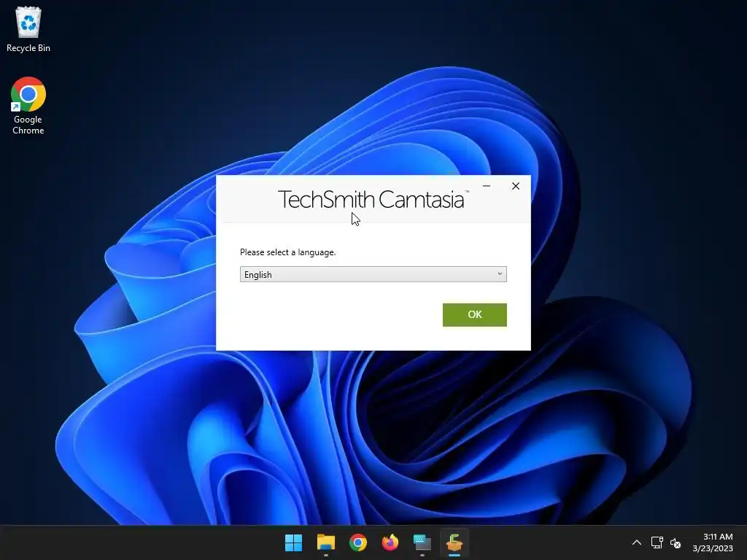The width and height of the screenshot is (747, 560).
Task: Select the Google Chrome desktop shortcut
Action: pos(28,106)
